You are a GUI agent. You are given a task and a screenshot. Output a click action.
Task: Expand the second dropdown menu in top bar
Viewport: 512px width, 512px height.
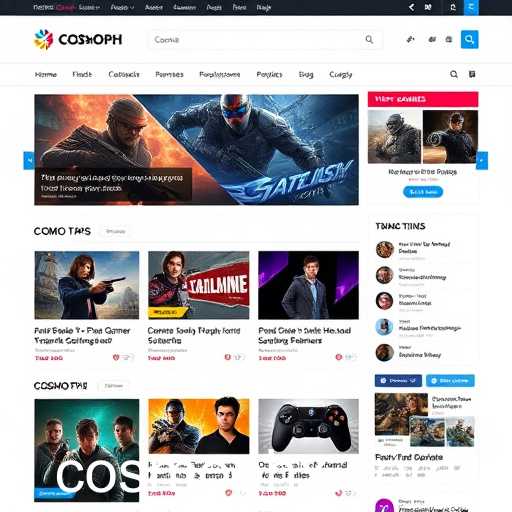pos(122,7)
